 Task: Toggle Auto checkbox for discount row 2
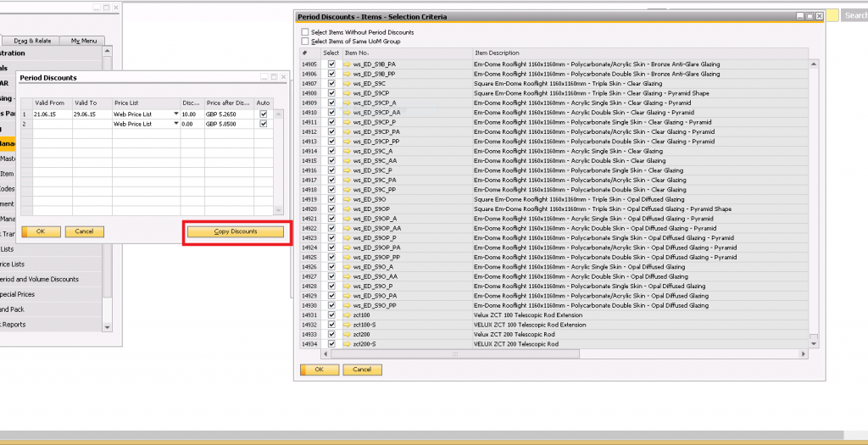point(264,124)
